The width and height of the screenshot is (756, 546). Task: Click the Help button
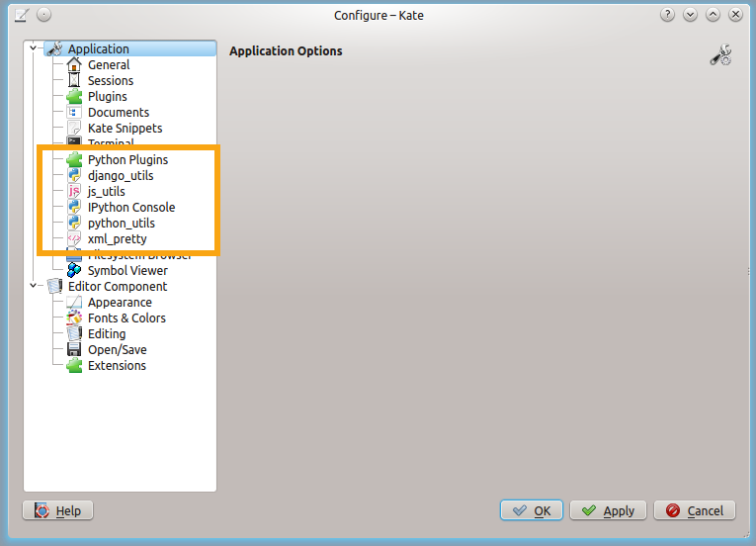[x=58, y=510]
